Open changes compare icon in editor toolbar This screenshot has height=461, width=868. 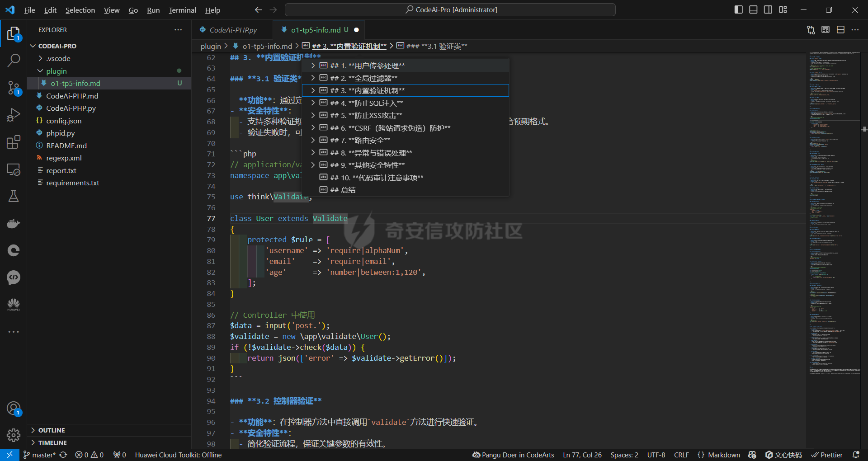pos(811,30)
